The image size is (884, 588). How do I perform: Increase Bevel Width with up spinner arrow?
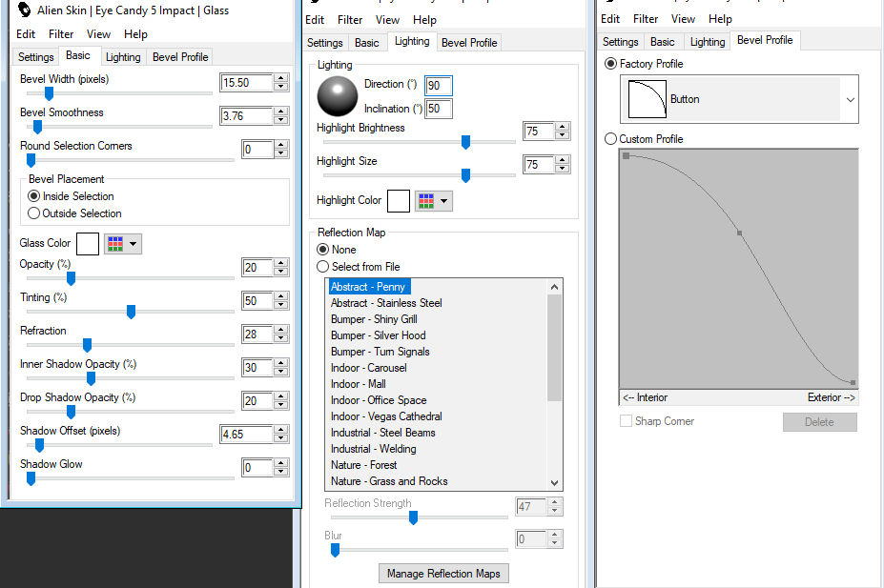point(280,78)
